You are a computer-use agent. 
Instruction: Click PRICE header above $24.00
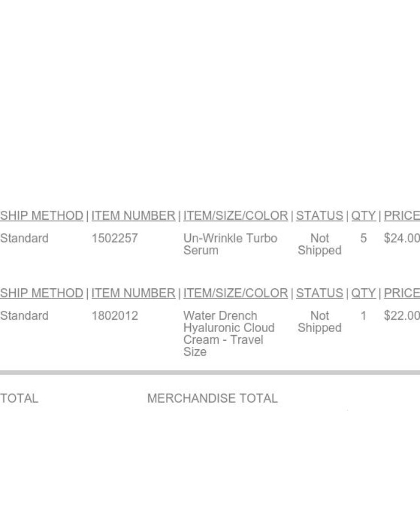[x=402, y=215]
